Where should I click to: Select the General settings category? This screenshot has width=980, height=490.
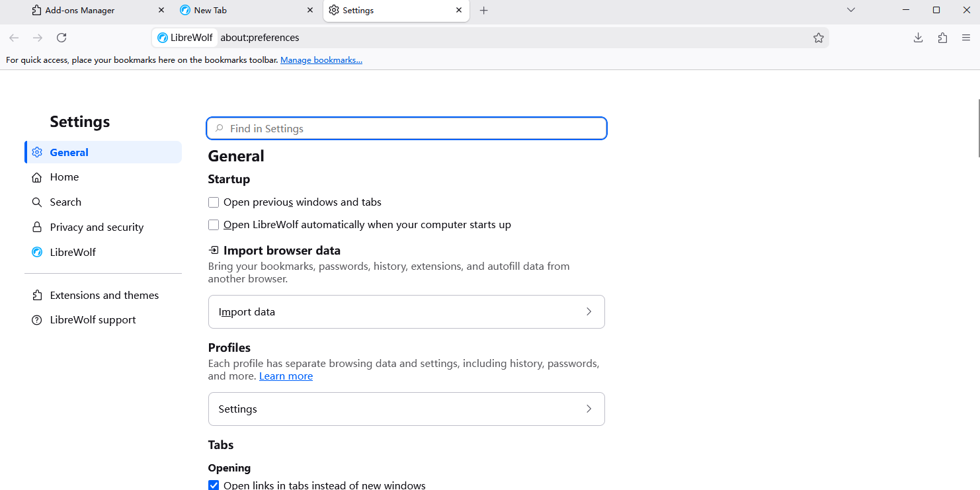pos(103,152)
